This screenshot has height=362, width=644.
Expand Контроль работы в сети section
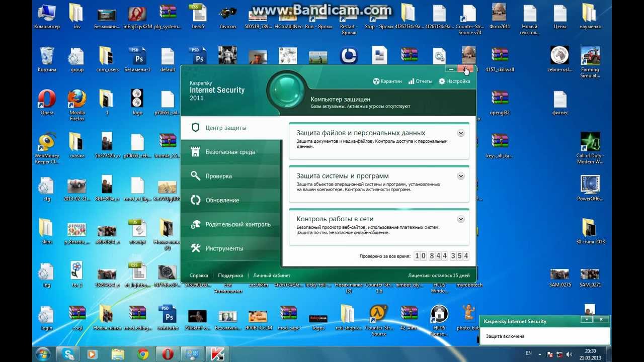(x=460, y=219)
